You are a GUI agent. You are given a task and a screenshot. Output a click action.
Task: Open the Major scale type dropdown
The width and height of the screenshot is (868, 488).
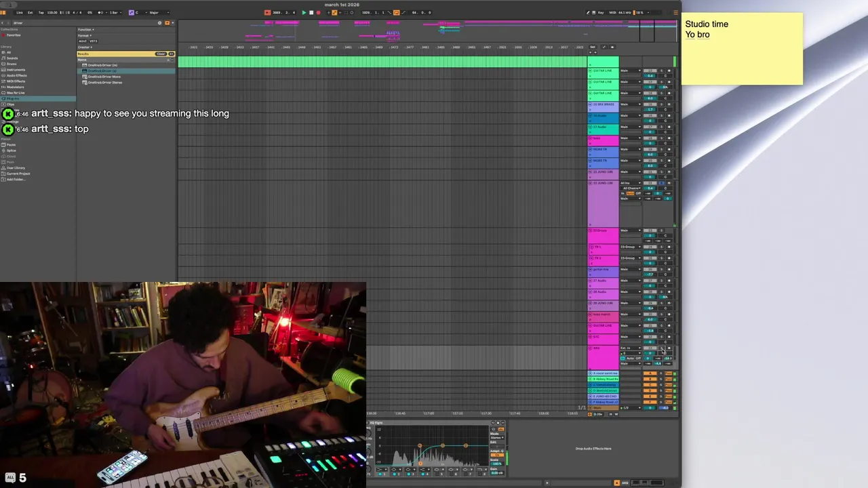[159, 12]
